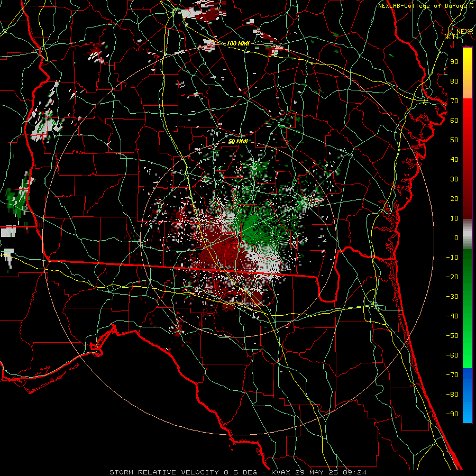
Task: Click the 50 NMI range ring label
Action: (x=238, y=141)
